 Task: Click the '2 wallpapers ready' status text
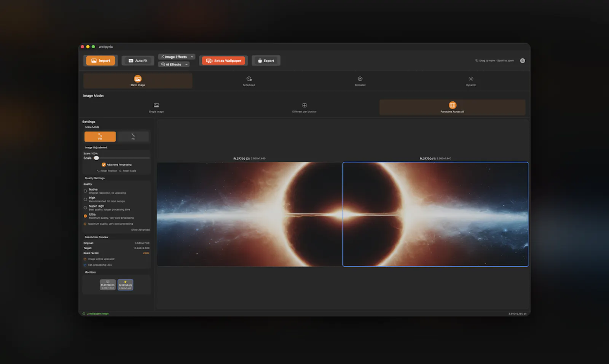(98, 314)
